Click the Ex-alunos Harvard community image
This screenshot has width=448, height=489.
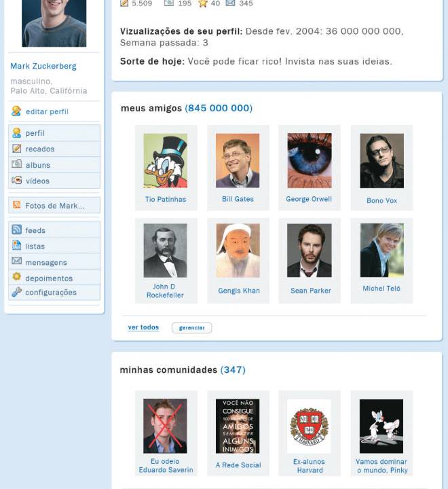tap(309, 427)
